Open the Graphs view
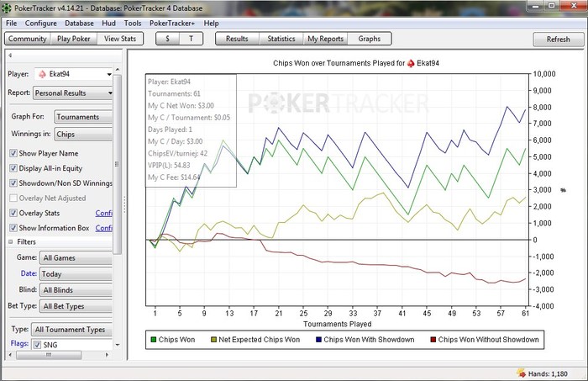 point(370,39)
